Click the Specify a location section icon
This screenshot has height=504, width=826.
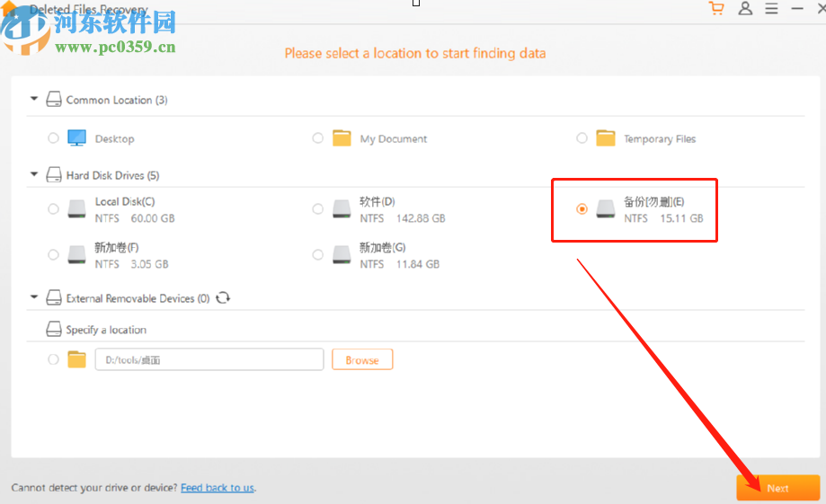(x=54, y=329)
